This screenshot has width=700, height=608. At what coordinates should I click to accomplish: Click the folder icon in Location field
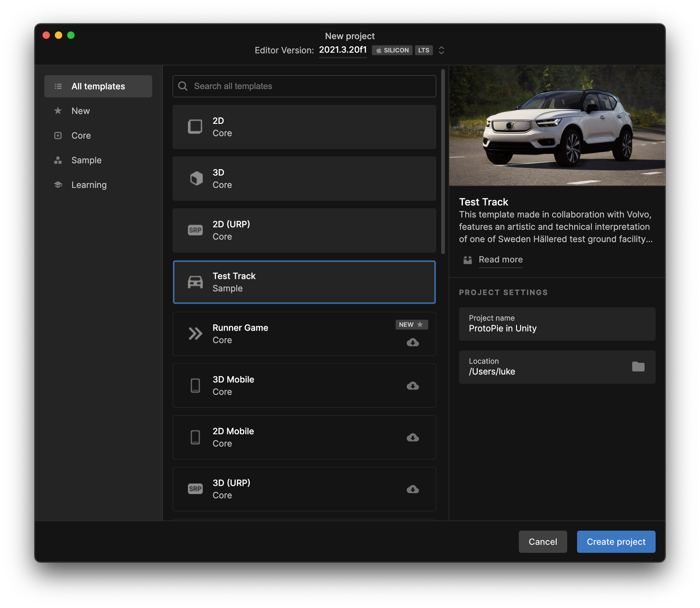tap(638, 367)
